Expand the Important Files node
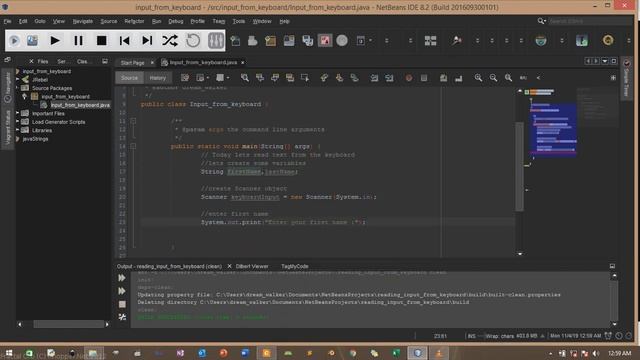640x360 pixels. click(18, 113)
